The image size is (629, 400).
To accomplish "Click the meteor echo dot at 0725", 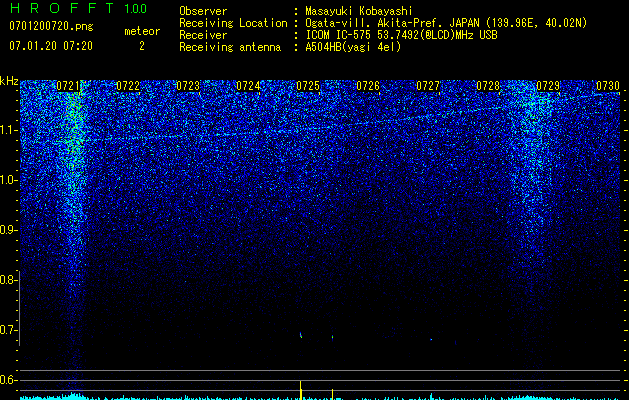I will coord(300,335).
